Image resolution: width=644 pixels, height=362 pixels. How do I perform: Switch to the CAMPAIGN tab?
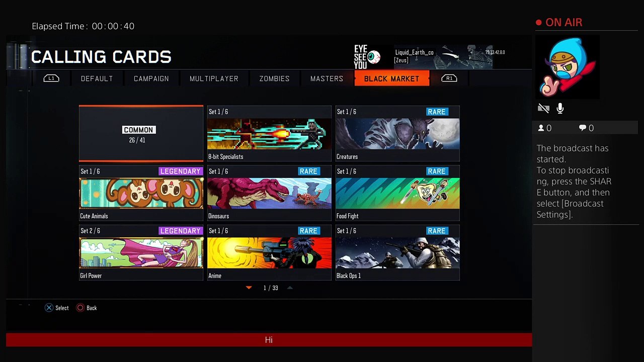point(151,78)
